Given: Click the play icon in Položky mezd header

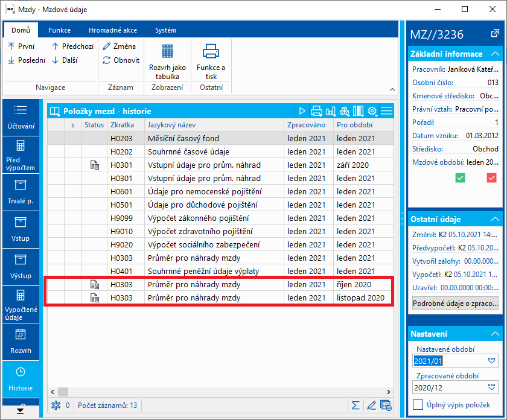Looking at the screenshot, I should pos(302,111).
